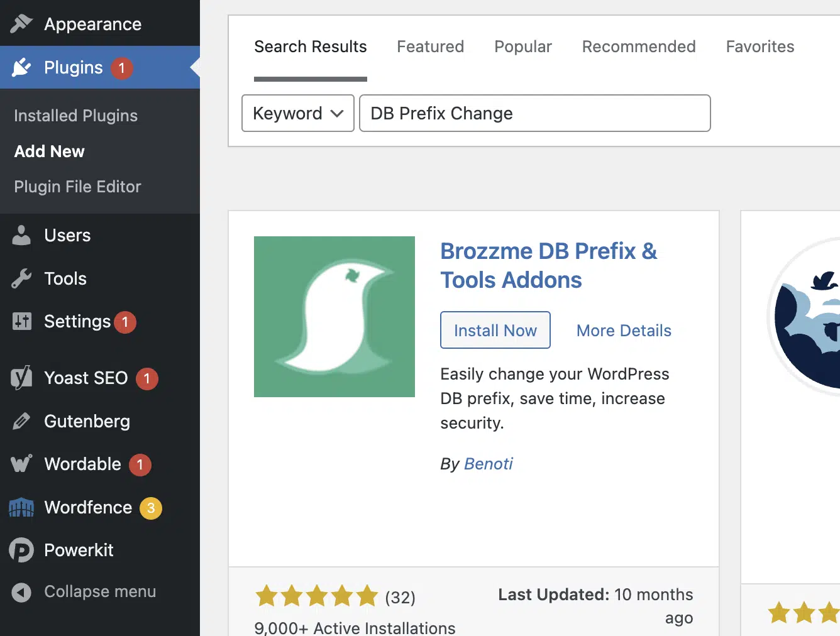Viewport: 840px width, 636px height.
Task: Click the second plugin's round thumbnail
Action: point(804,317)
